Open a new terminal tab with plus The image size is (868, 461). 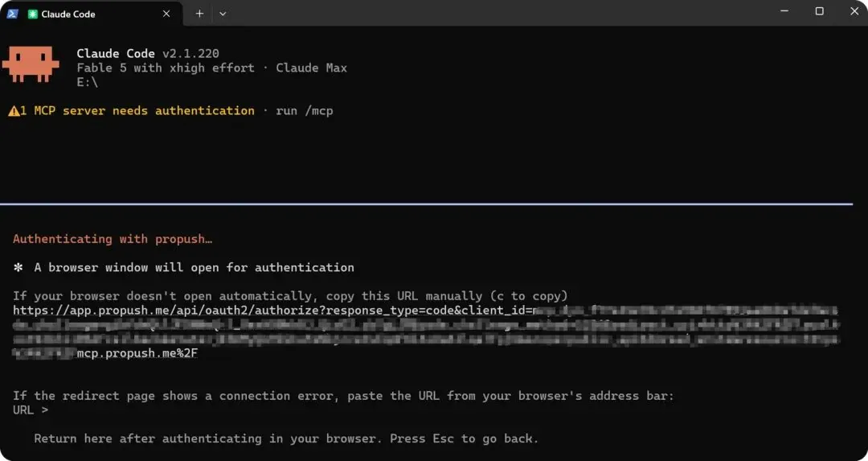click(x=199, y=14)
